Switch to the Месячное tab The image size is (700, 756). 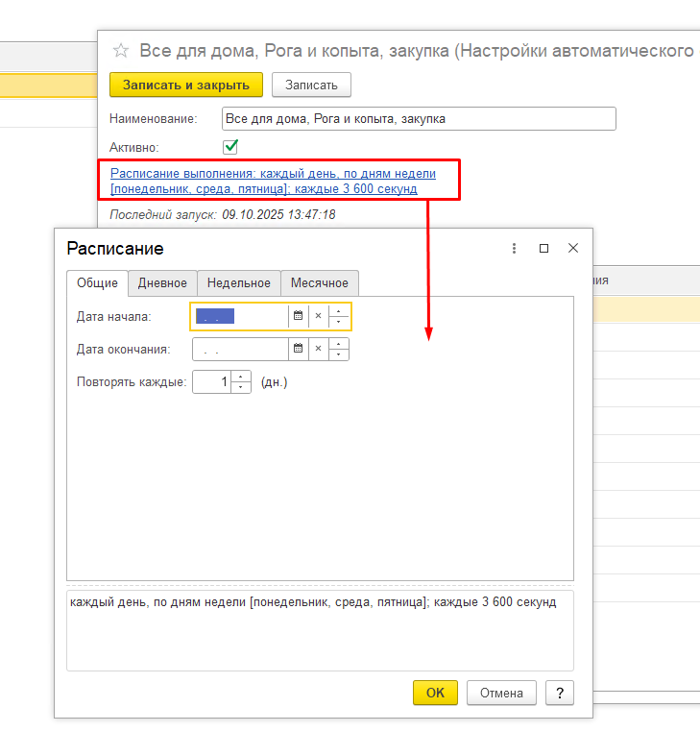pyautogui.click(x=320, y=283)
